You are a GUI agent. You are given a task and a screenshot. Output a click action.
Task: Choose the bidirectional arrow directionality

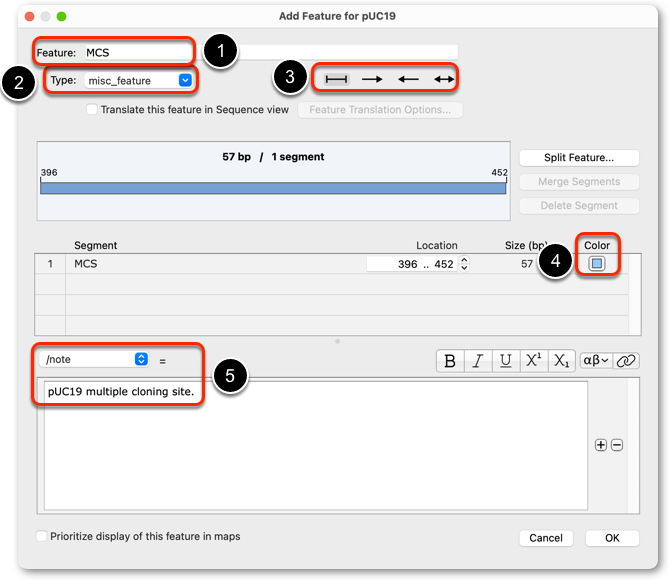pos(444,79)
